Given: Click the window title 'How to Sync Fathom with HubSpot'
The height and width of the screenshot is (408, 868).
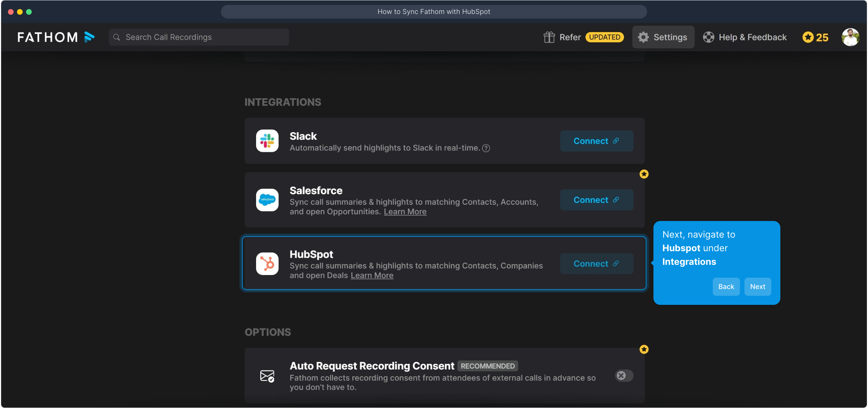Looking at the screenshot, I should [434, 12].
